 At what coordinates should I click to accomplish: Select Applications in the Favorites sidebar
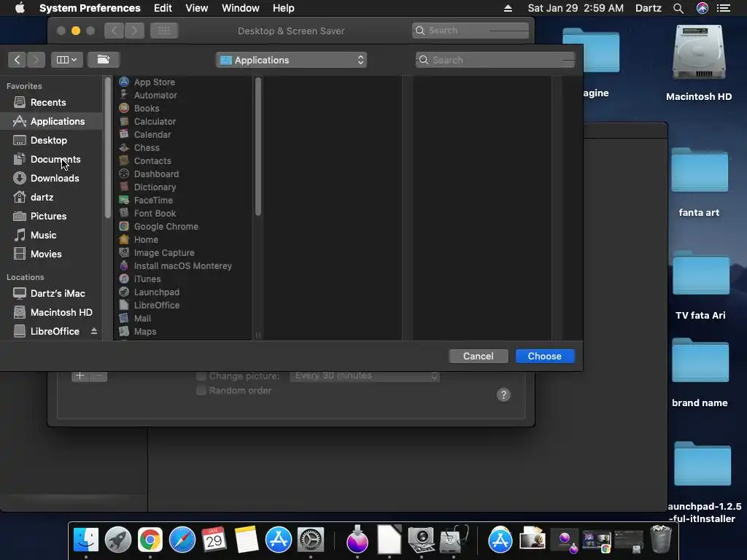click(52, 122)
